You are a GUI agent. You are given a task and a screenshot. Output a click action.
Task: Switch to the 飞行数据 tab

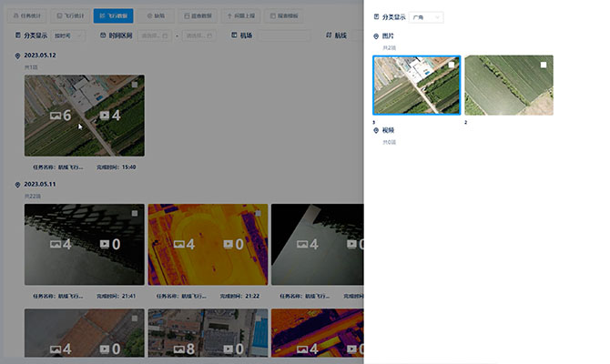pos(114,15)
